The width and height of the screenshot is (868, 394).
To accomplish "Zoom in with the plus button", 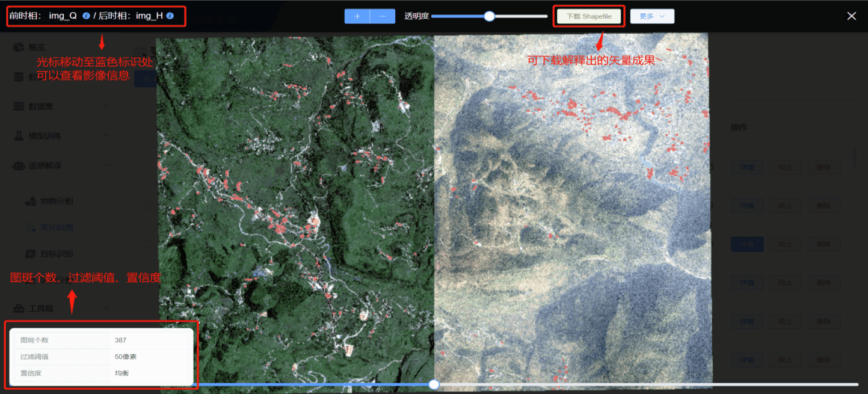I will click(357, 16).
